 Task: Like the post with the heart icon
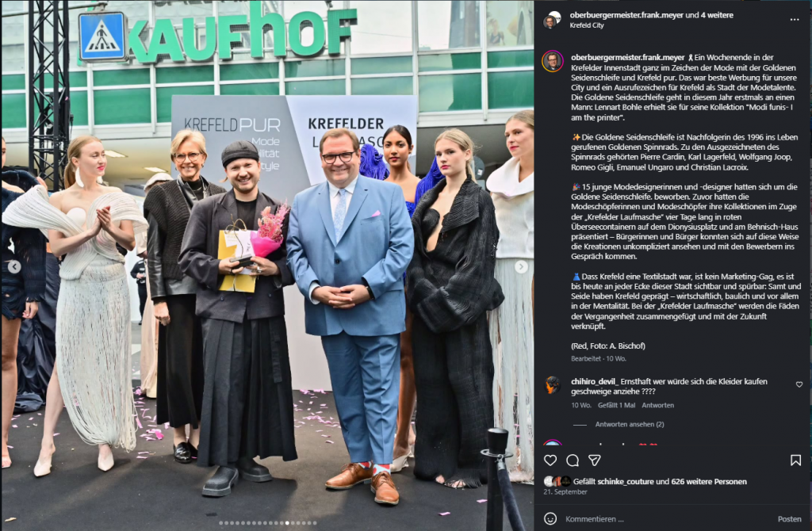[x=550, y=460]
